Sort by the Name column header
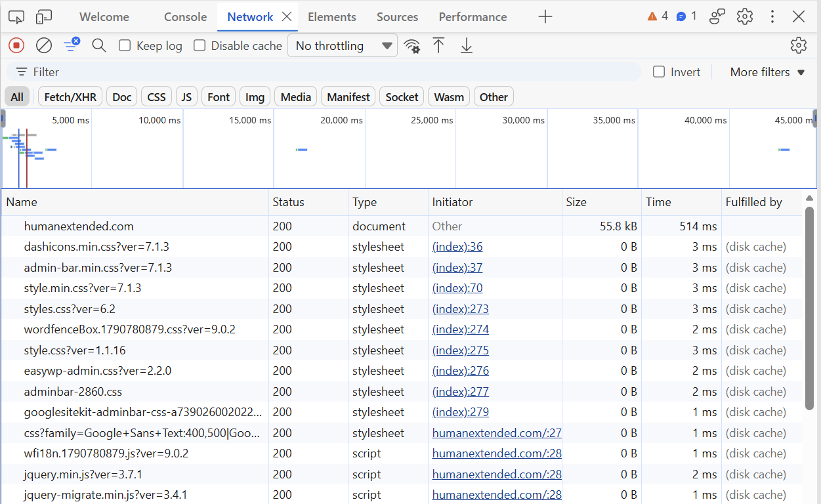Screen dimensions: 821x504 135,202
